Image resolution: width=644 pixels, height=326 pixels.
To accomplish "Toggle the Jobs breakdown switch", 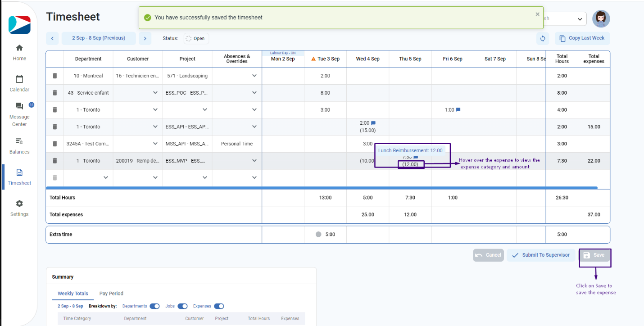I will (x=182, y=306).
